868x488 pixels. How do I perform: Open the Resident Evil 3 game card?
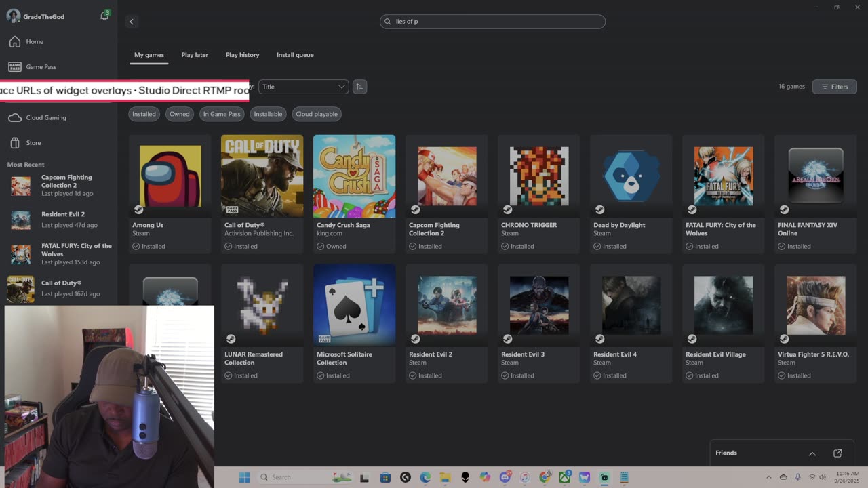pyautogui.click(x=539, y=323)
